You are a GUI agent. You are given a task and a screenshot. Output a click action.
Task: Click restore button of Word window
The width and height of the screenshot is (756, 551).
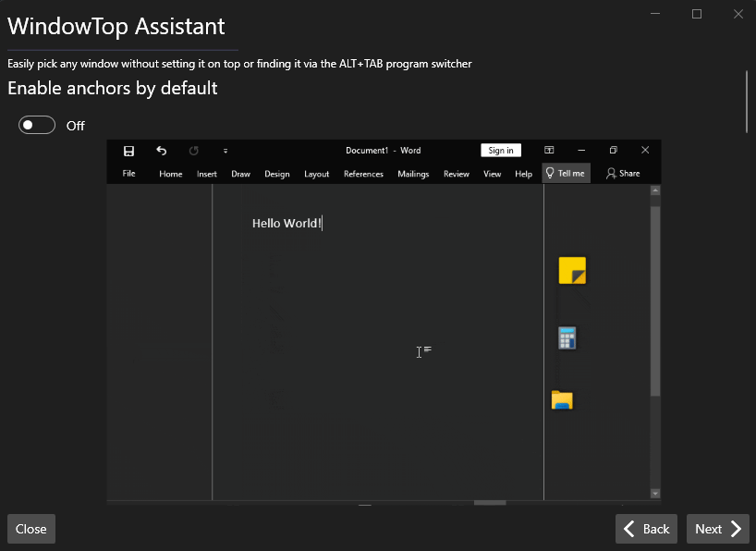[x=614, y=150]
